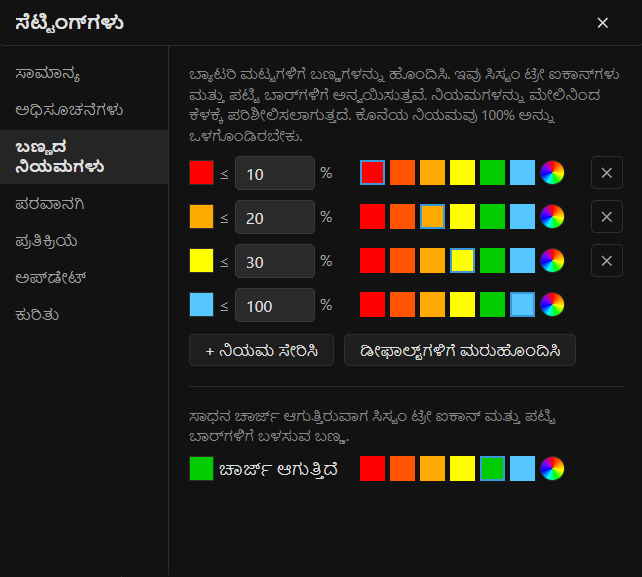This screenshot has height=577, width=642.
Task: Open ಪ್ರತಿಕ್ರಿಯೆ settings section
Action: pyautogui.click(x=84, y=241)
